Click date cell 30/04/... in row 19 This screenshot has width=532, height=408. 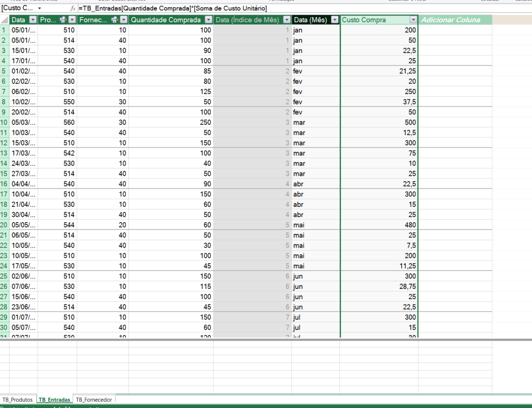click(23, 215)
